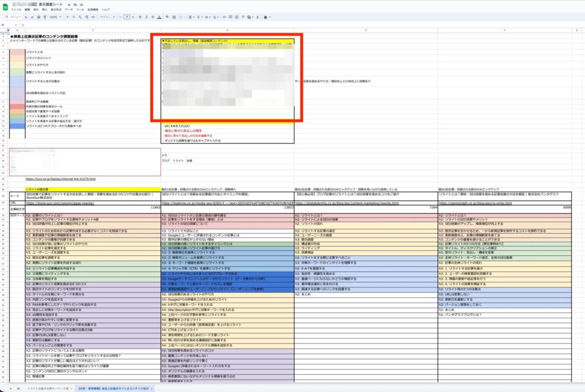585x392 pixels.
Task: Click the insert link icon
Action: [x=225, y=17]
